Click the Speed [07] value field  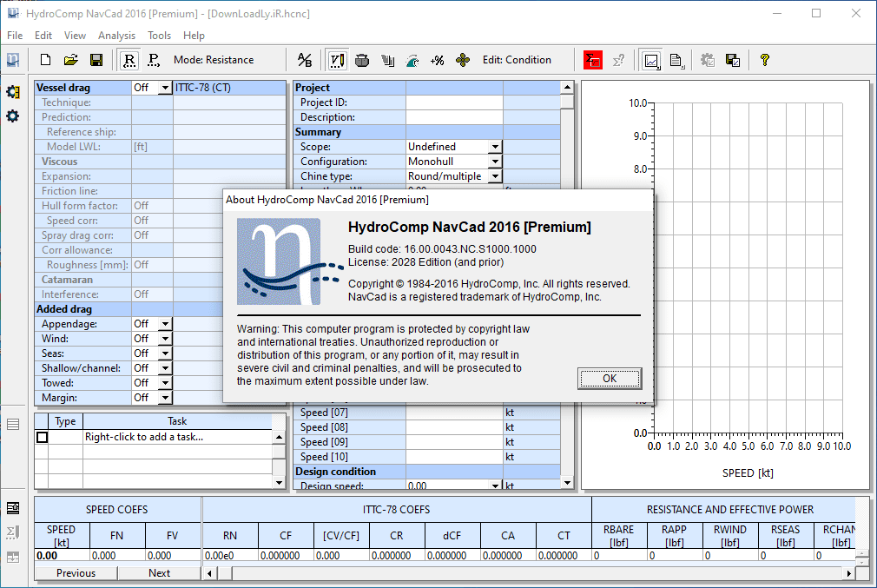click(x=454, y=413)
